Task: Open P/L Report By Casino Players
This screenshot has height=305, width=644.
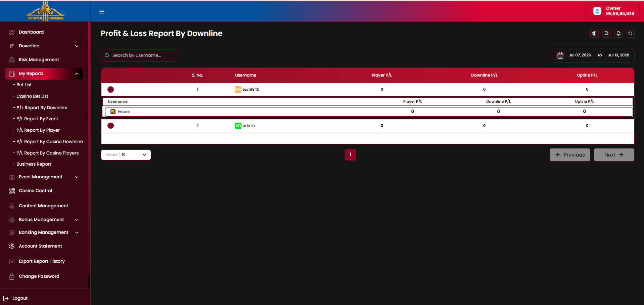Action: point(47,153)
